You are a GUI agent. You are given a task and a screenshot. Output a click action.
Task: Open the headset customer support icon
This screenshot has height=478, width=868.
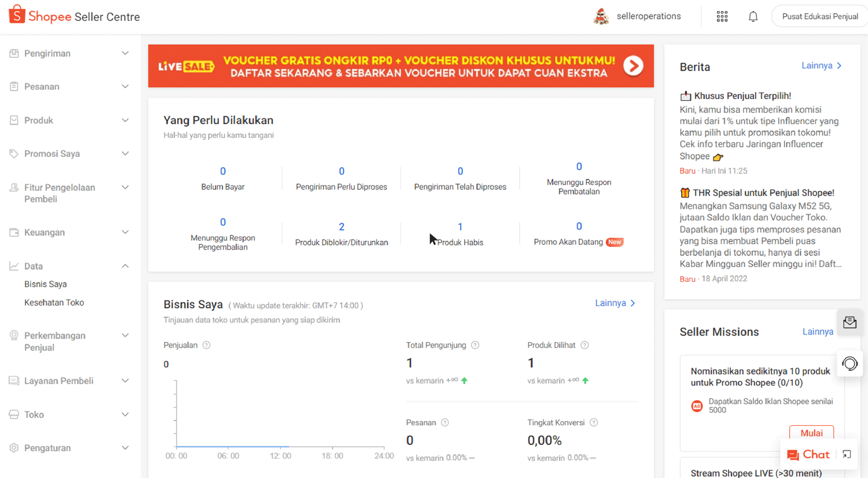point(849,363)
